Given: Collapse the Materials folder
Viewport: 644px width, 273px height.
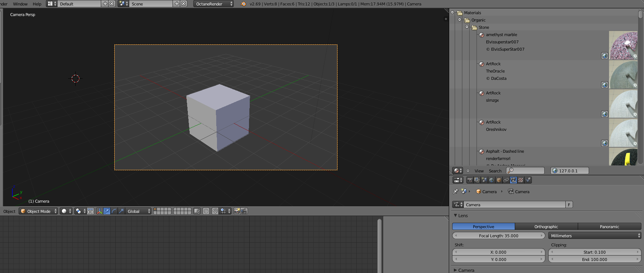Looking at the screenshot, I should coord(453,12).
